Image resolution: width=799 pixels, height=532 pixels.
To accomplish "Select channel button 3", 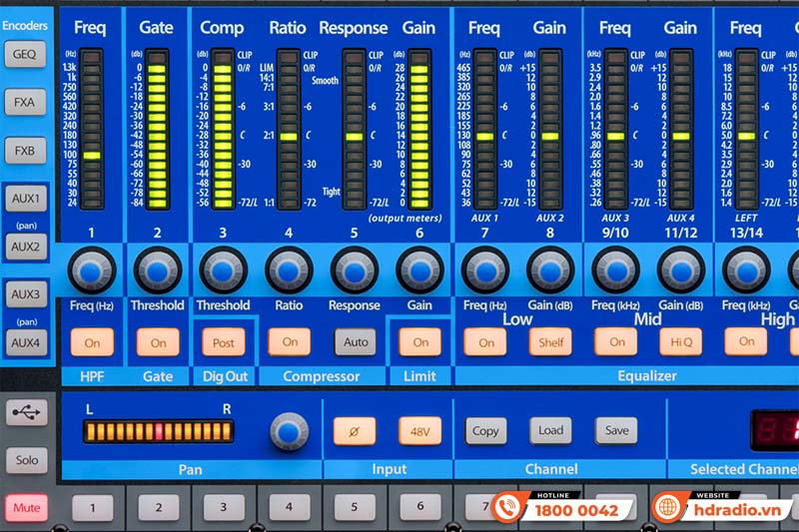I will [224, 507].
